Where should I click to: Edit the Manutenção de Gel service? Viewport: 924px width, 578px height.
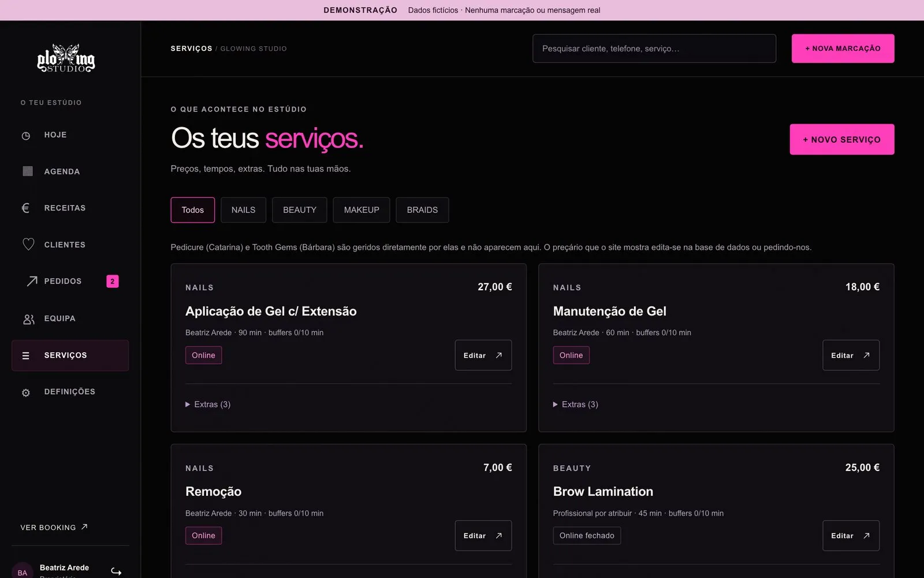[x=851, y=355]
